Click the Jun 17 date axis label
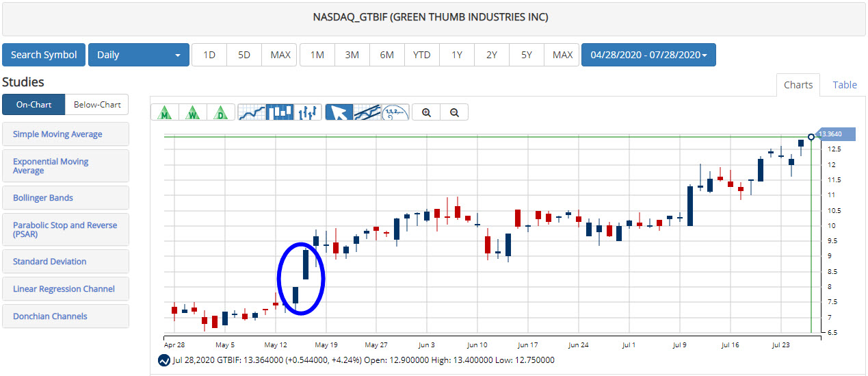868x376 pixels. (528, 345)
